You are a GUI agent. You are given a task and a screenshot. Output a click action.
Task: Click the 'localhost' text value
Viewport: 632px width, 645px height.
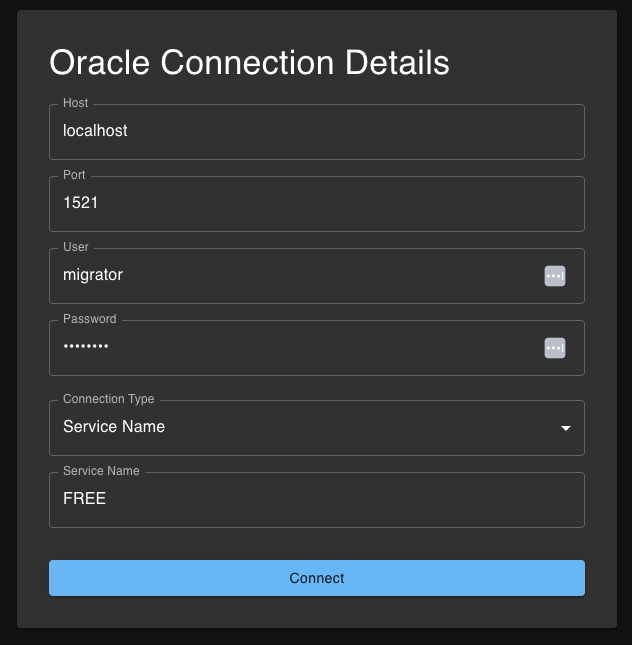pos(95,131)
